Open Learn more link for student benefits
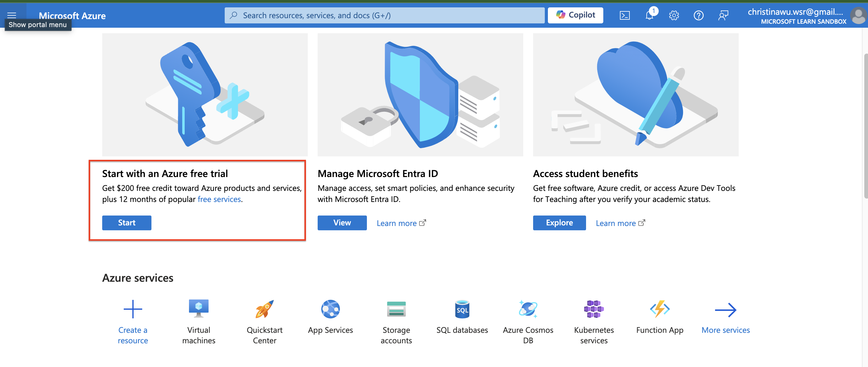Viewport: 868px width, 367px height. (x=620, y=223)
